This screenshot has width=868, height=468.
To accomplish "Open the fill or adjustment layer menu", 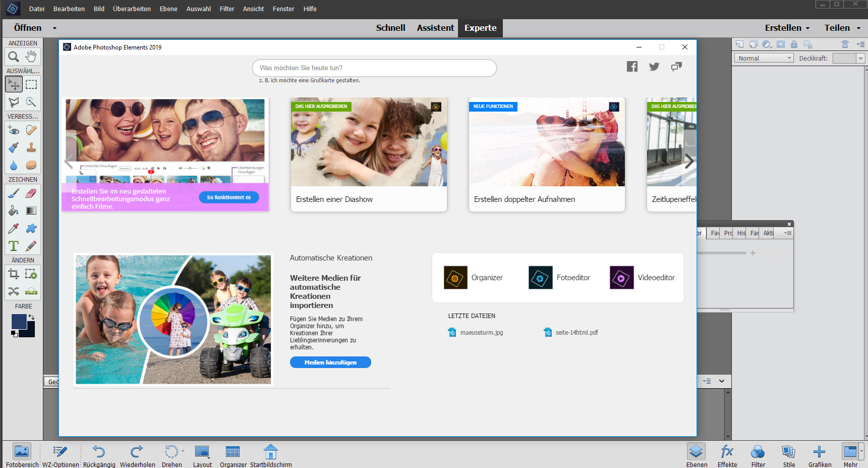I will coord(767,44).
